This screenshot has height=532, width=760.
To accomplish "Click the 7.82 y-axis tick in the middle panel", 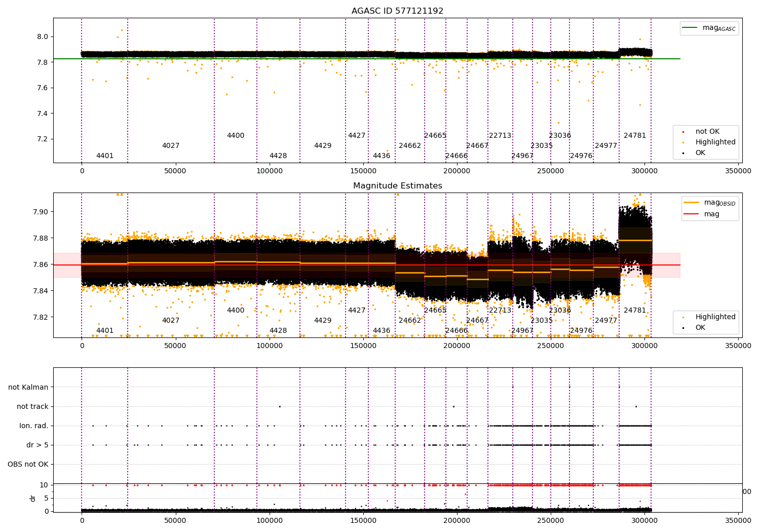I will pos(40,317).
